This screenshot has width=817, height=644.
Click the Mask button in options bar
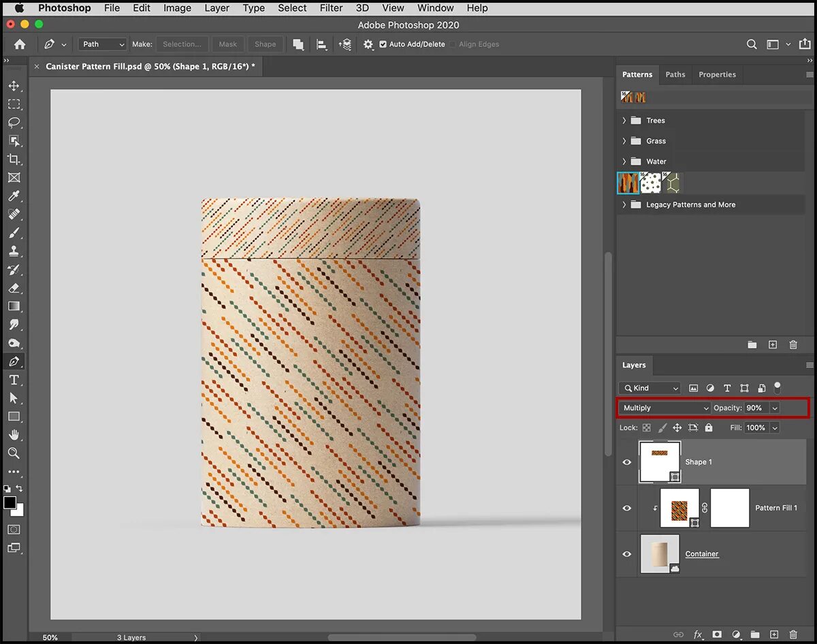pyautogui.click(x=228, y=44)
